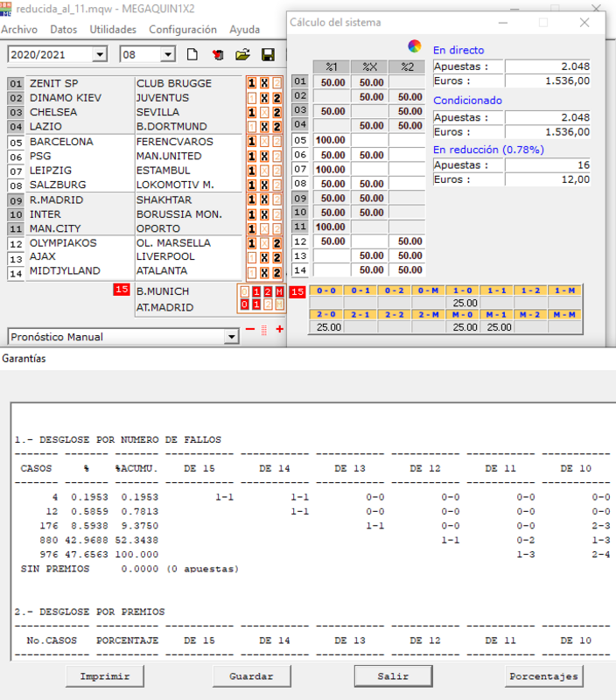Save the file using floppy disk icon
Image resolution: width=616 pixels, height=700 pixels.
268,54
